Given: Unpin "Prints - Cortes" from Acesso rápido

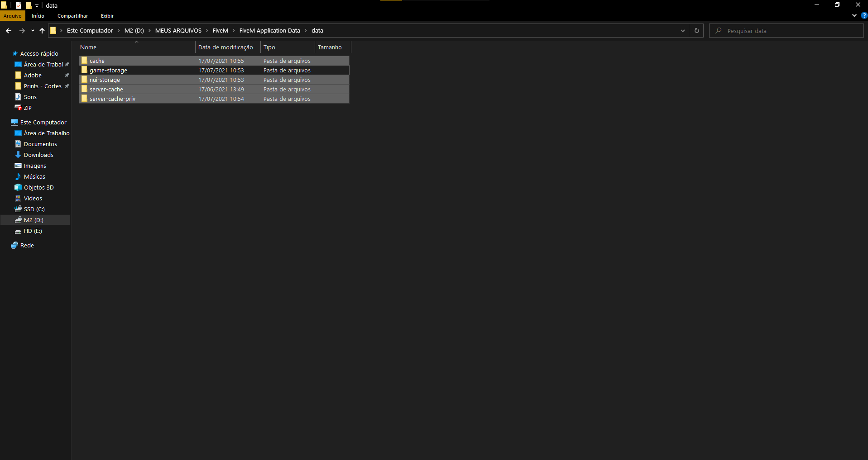Looking at the screenshot, I should [x=67, y=86].
